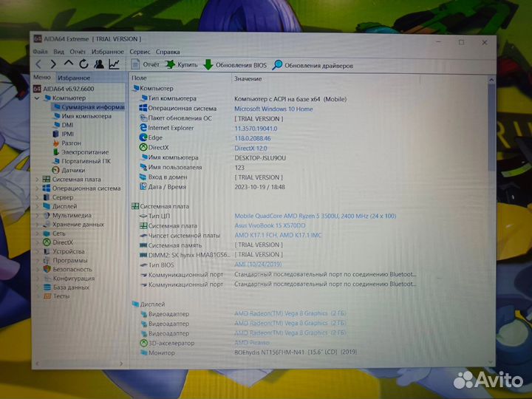Open the Microsoft Windows 10 Home link
Image resolution: width=532 pixels, height=399 pixels.
click(273, 109)
